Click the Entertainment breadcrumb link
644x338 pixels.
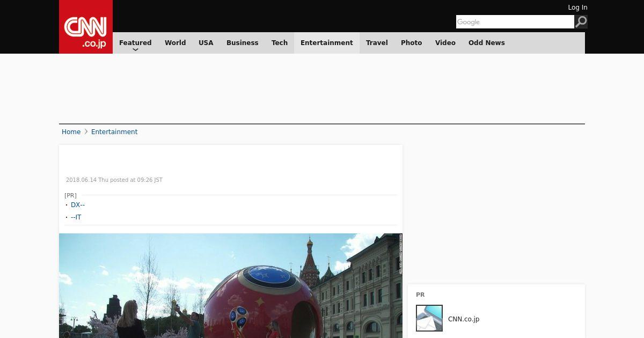click(x=114, y=132)
